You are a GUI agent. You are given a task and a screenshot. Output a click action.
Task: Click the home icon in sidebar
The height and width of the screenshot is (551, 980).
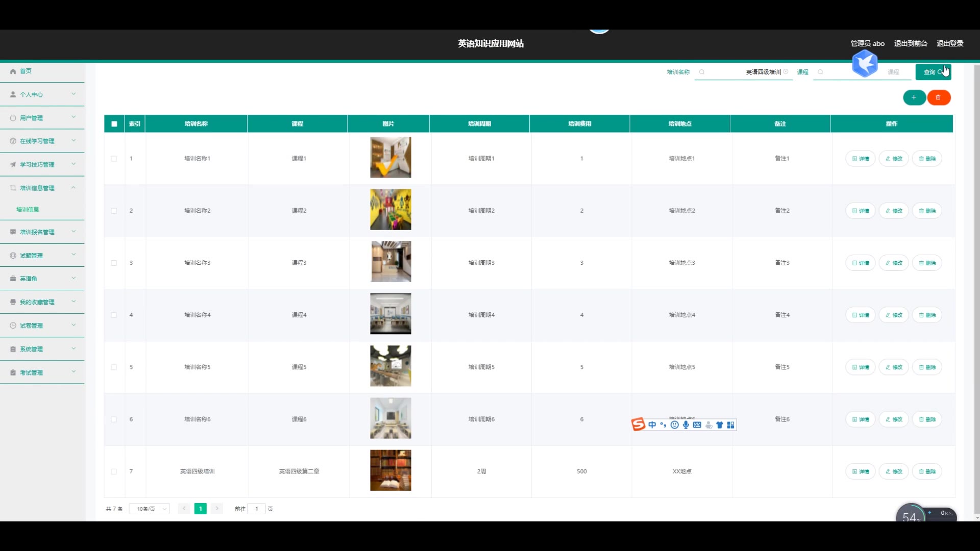tap(13, 71)
